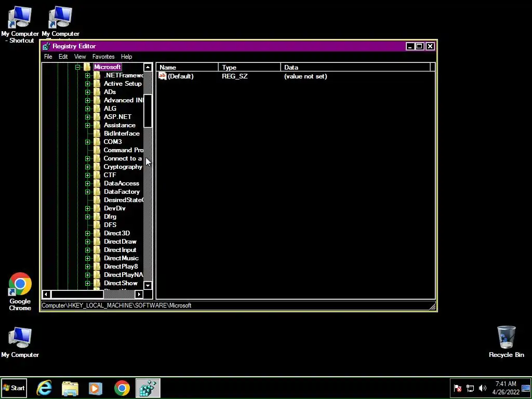This screenshot has height=399, width=532.
Task: Click the Action Center flag tray icon
Action: pos(458,388)
